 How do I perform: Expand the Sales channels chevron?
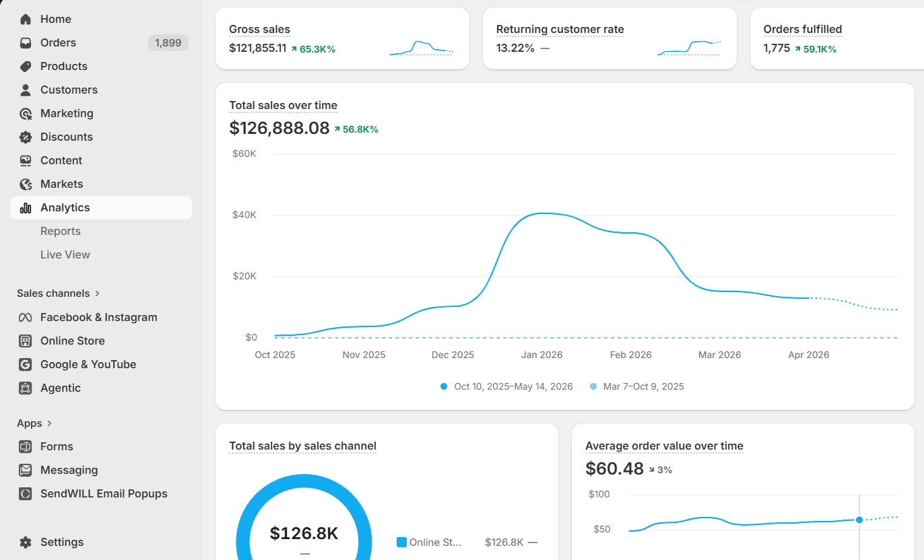click(98, 293)
